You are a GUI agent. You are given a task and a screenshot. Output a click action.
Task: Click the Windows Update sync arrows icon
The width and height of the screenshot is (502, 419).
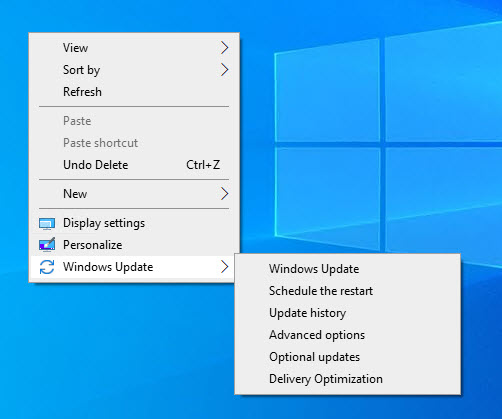pos(47,267)
